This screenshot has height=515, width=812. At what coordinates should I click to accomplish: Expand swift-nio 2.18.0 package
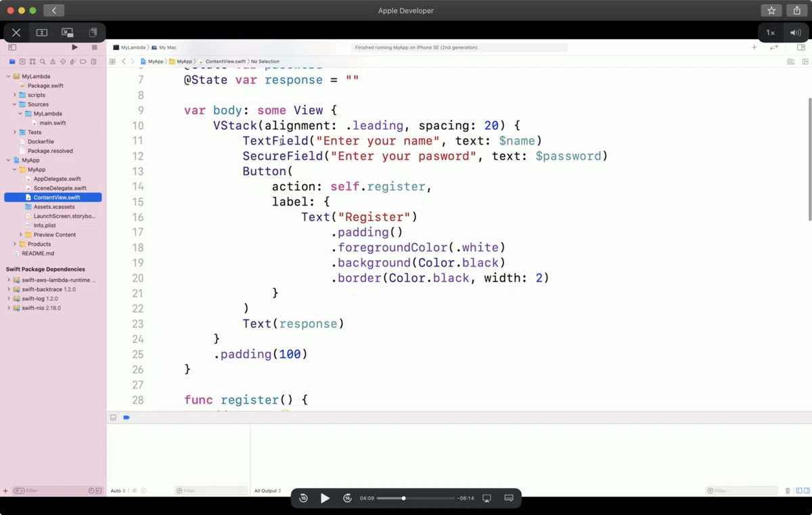pyautogui.click(x=8, y=308)
